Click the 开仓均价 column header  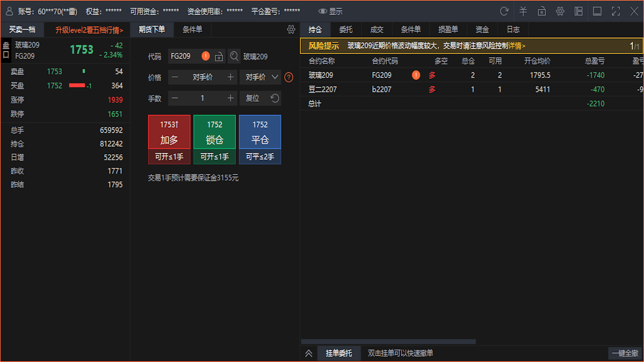tap(537, 61)
